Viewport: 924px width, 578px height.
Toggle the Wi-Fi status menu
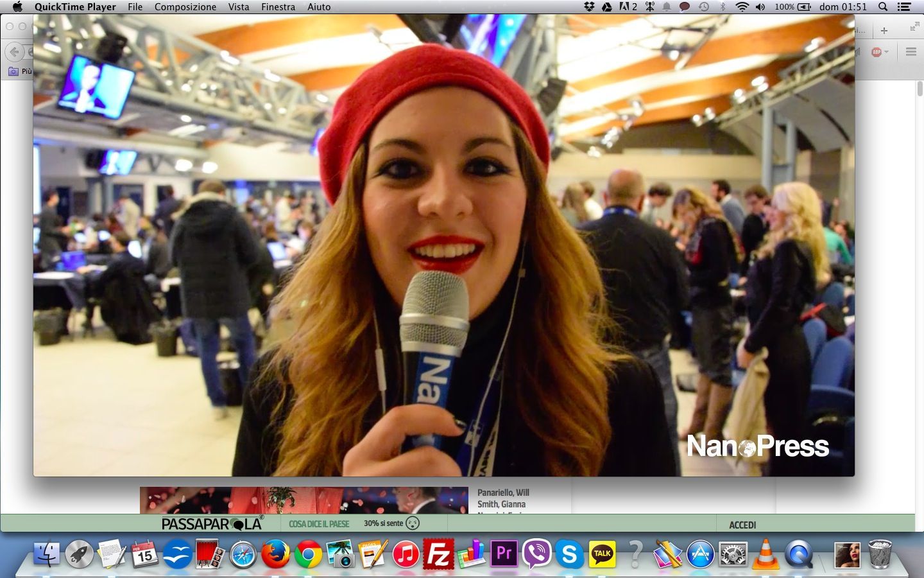pos(742,7)
